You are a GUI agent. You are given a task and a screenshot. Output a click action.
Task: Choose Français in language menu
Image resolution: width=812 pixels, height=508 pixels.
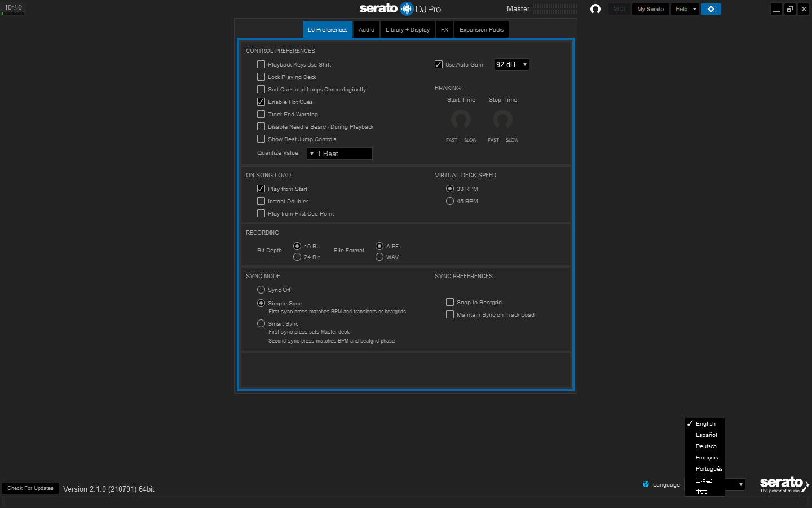pyautogui.click(x=705, y=457)
